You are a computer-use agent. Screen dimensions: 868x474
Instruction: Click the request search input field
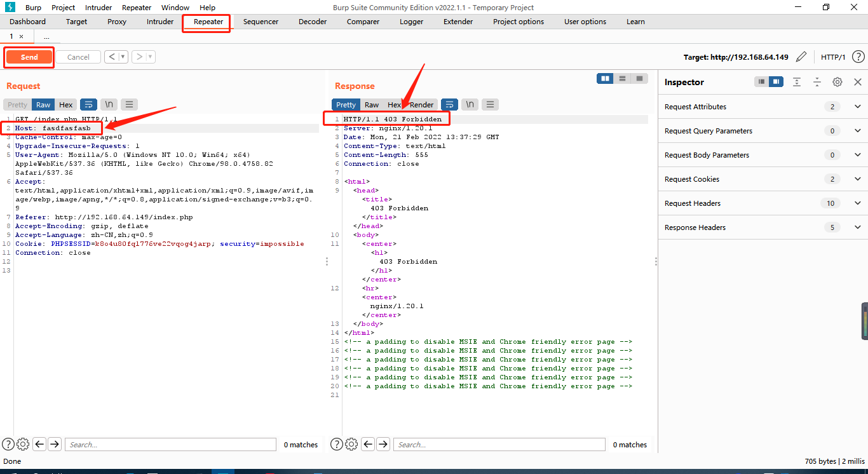170,445
